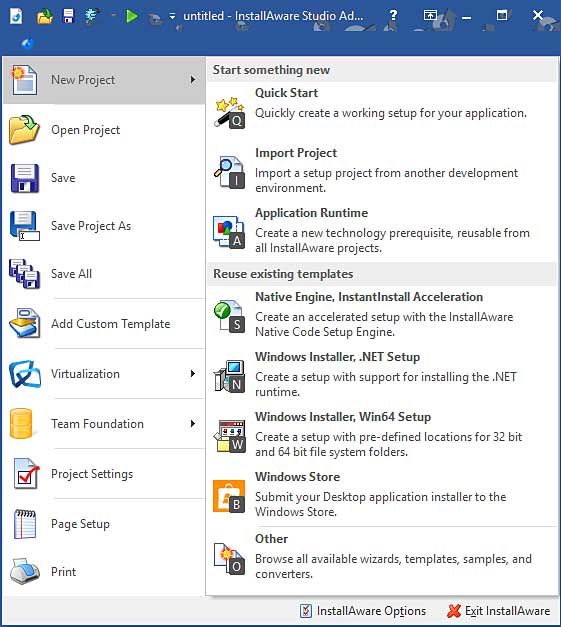This screenshot has width=561, height=627.
Task: Click the Quick Start wizard icon
Action: (229, 112)
